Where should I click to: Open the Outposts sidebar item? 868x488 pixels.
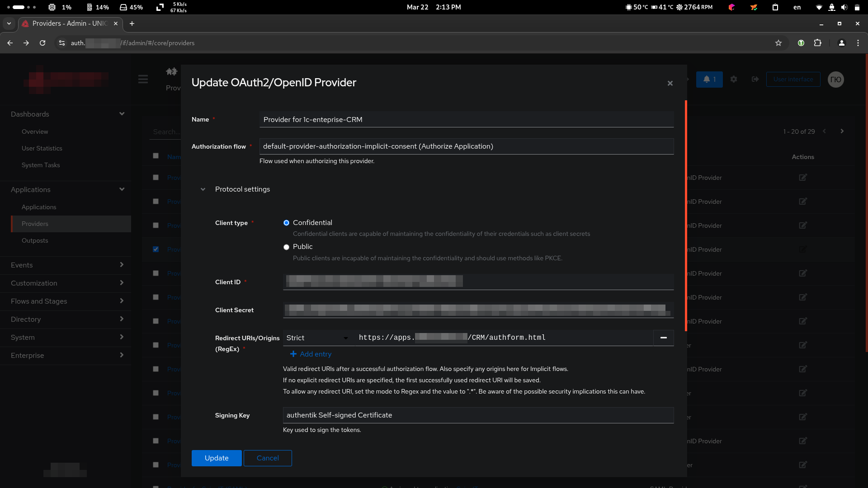click(x=35, y=240)
